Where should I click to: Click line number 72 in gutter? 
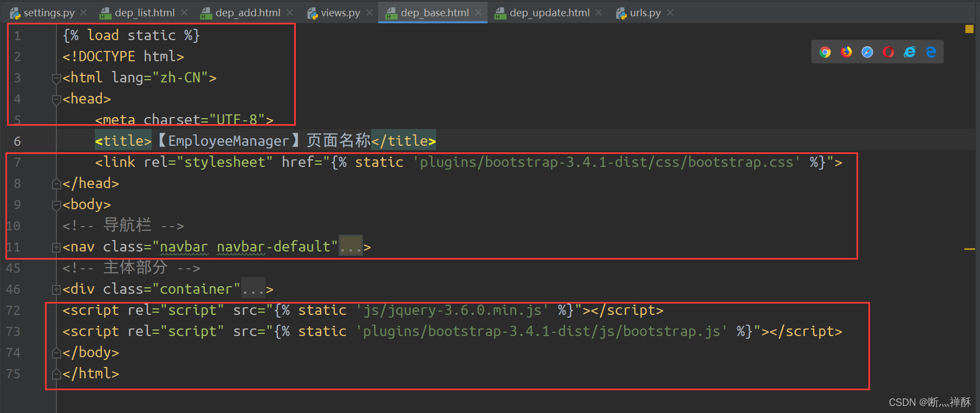pyautogui.click(x=13, y=311)
